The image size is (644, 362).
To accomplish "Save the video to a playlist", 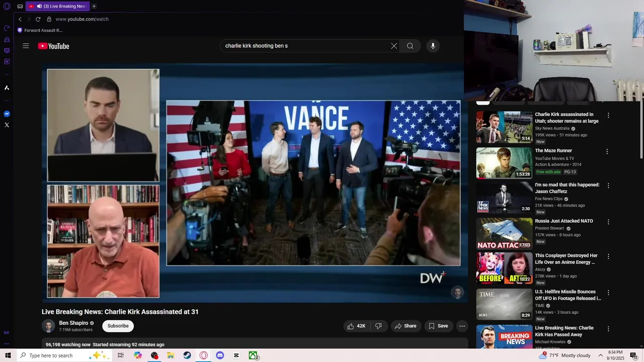I will [x=438, y=326].
